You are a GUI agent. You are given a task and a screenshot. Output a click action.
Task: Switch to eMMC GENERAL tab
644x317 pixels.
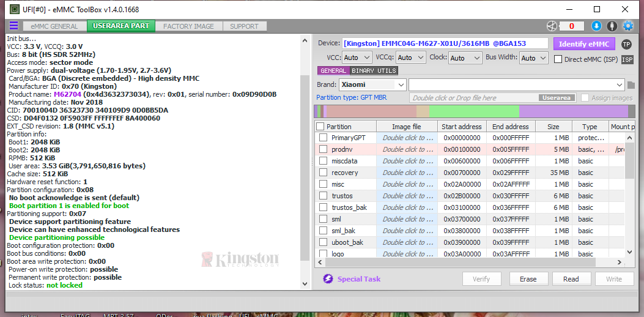click(x=54, y=26)
